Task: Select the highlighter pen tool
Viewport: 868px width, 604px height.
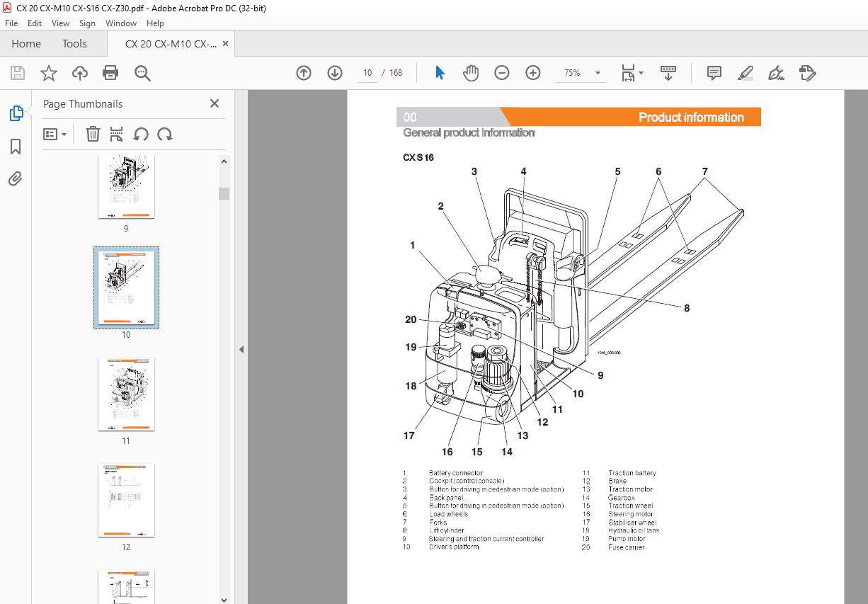Action: click(745, 73)
